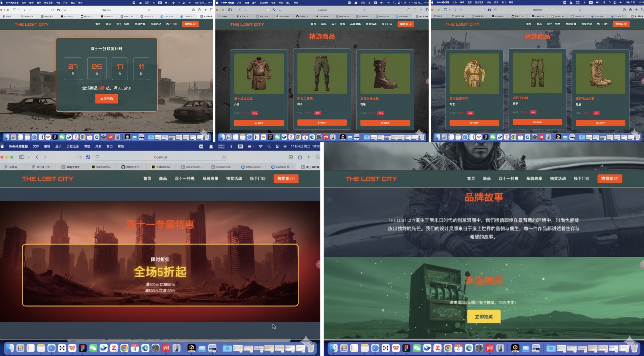Click the 立即抢购 button under countdown
644x356 pixels.
106,99
